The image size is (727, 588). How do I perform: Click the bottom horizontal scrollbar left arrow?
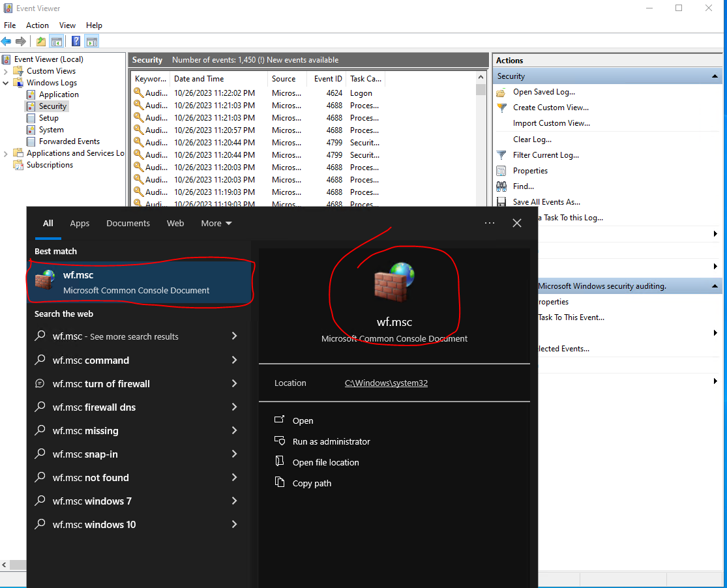click(x=4, y=565)
